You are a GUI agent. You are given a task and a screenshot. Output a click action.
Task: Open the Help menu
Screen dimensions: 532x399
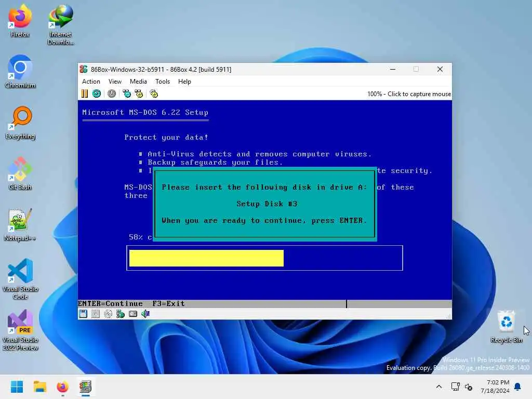[184, 82]
